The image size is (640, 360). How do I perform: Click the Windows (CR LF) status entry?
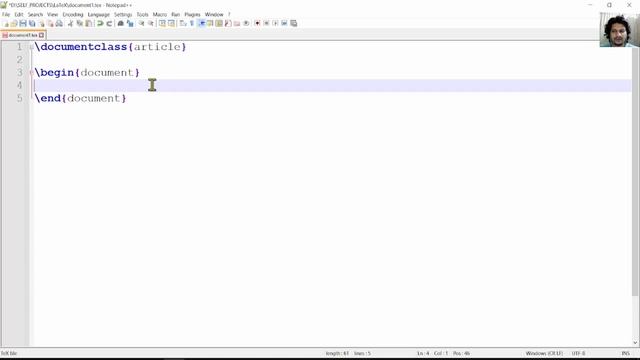click(544, 353)
